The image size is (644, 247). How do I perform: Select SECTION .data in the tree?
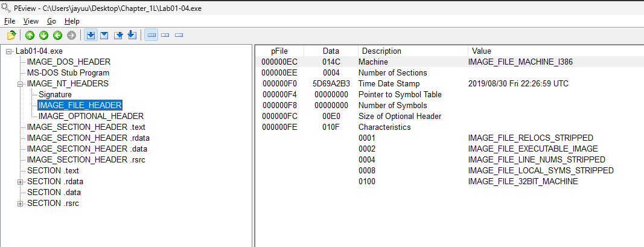pos(54,192)
